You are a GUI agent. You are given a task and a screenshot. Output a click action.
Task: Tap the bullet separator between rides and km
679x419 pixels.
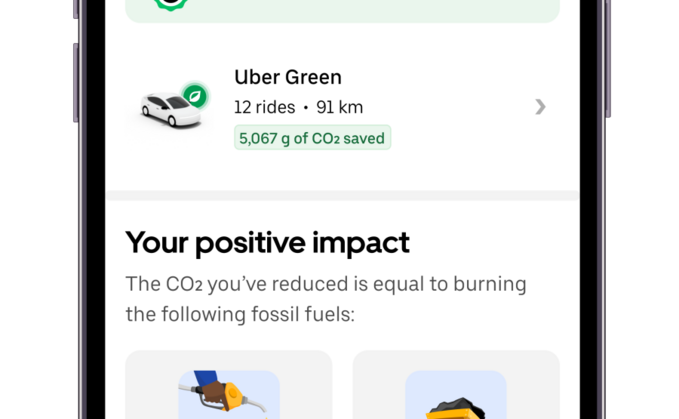[x=306, y=108]
